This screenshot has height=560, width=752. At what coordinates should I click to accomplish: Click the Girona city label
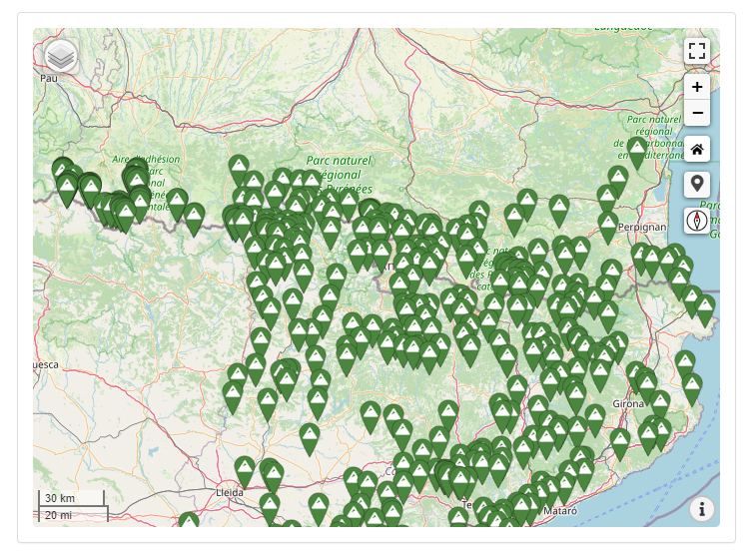click(628, 400)
